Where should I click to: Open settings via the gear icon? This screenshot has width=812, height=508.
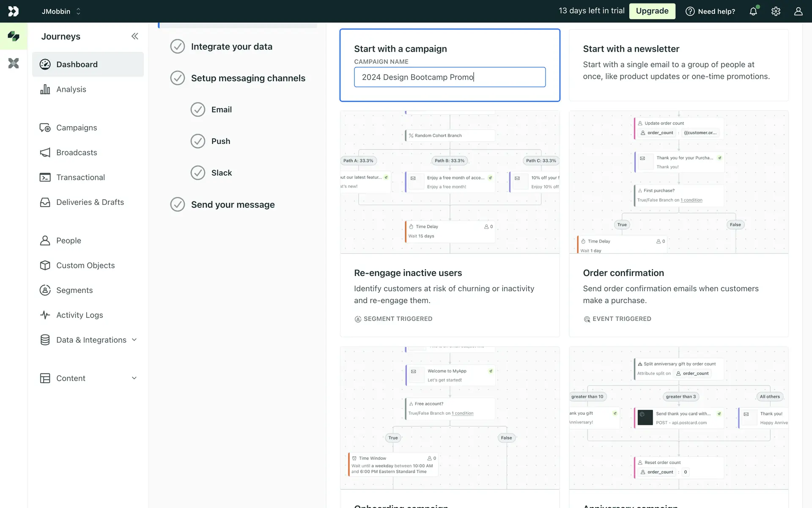[776, 11]
